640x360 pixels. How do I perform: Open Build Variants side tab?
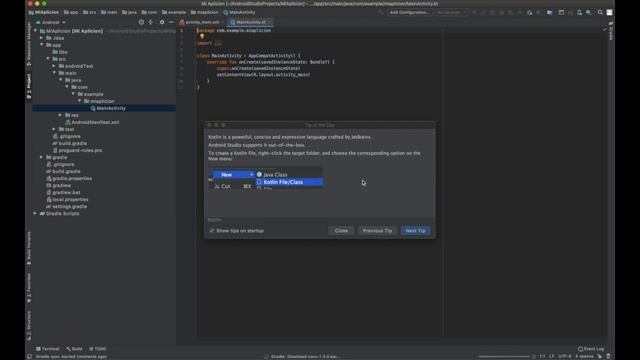29,248
